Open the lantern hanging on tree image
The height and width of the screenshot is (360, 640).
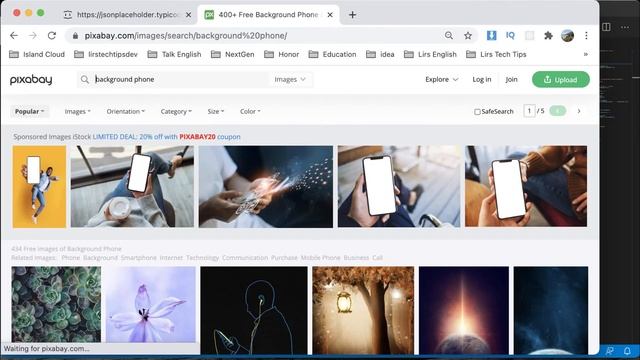(363, 310)
